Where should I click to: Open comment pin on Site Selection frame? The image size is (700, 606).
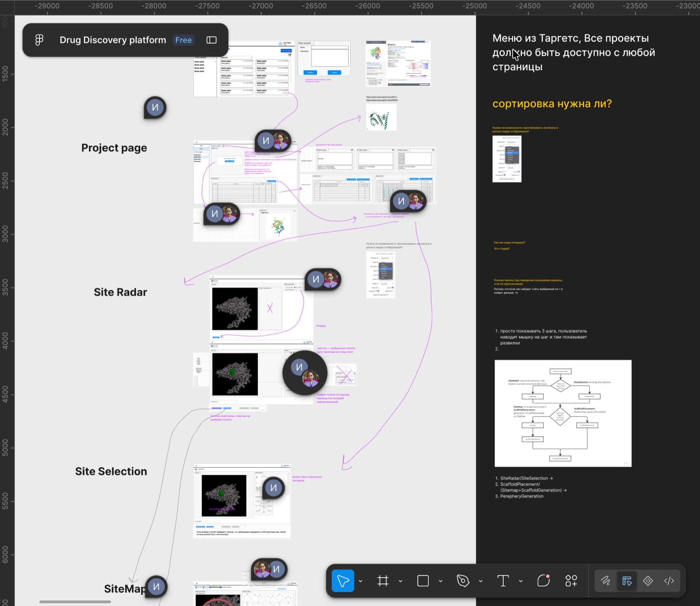274,488
